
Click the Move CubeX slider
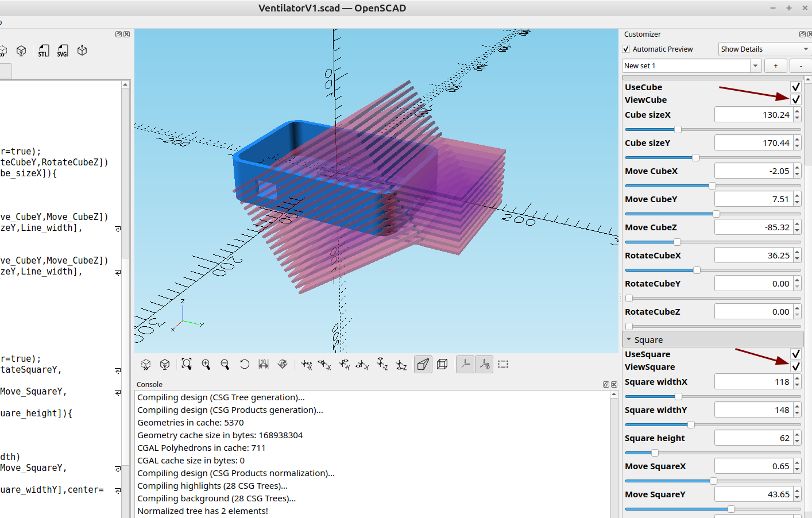[x=713, y=185]
